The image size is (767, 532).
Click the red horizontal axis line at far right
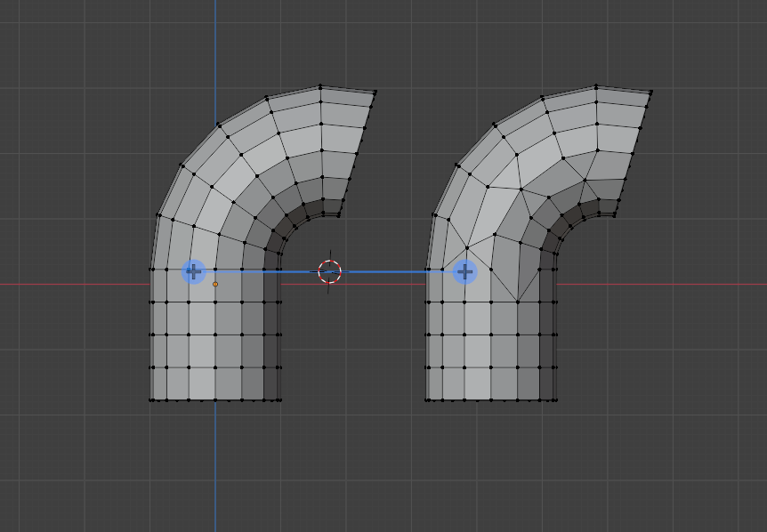tap(712, 285)
